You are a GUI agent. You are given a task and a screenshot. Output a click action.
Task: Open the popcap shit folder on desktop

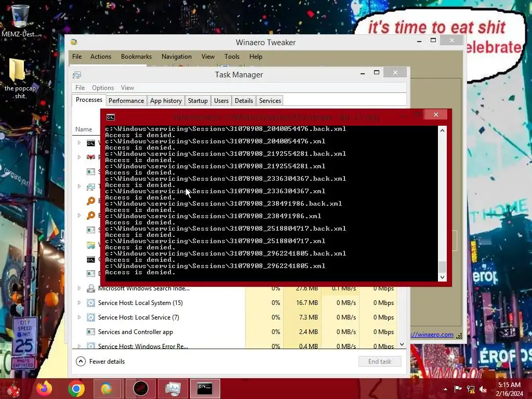pyautogui.click(x=20, y=79)
